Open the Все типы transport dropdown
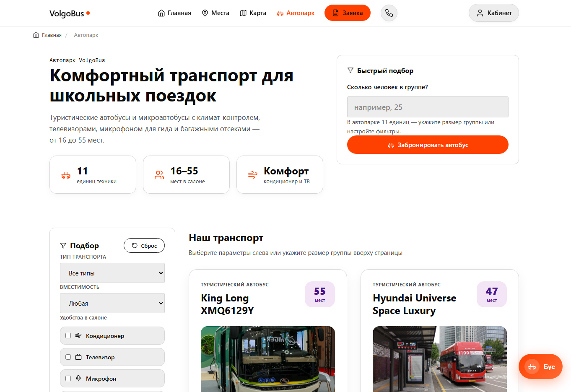The width and height of the screenshot is (571, 392). click(112, 273)
